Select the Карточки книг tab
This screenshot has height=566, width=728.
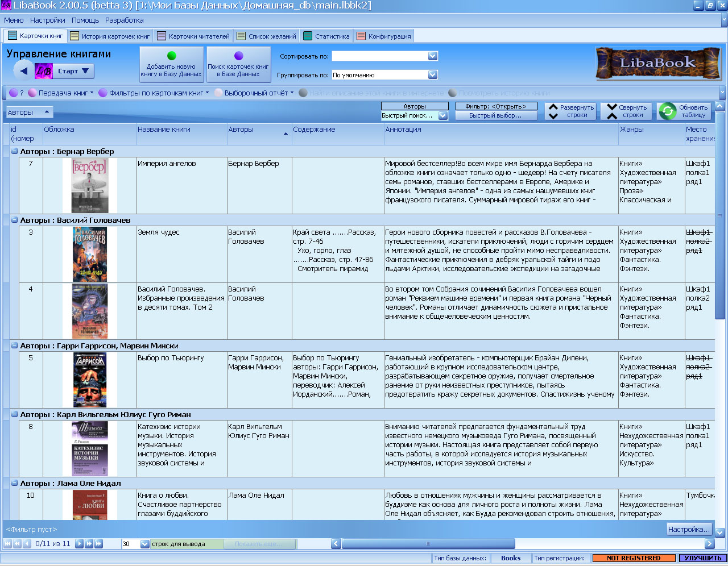click(35, 36)
